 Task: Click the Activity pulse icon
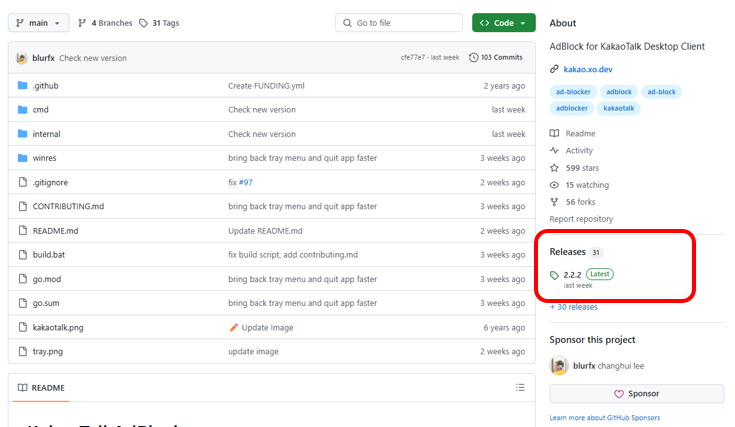(x=554, y=150)
